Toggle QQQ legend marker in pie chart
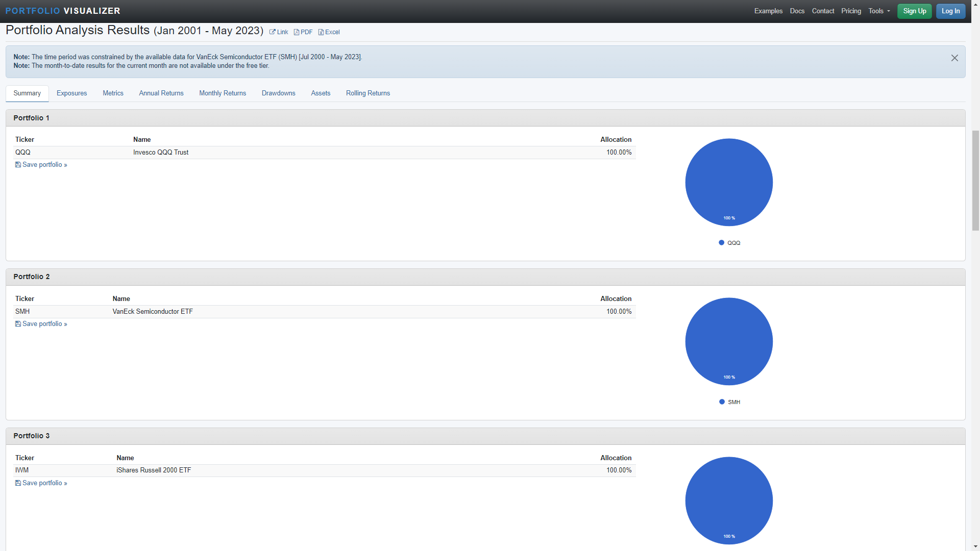The height and width of the screenshot is (551, 980). click(x=721, y=243)
